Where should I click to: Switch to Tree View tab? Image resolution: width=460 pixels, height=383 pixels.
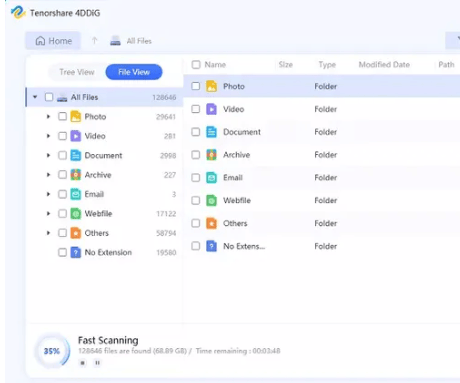pyautogui.click(x=77, y=72)
